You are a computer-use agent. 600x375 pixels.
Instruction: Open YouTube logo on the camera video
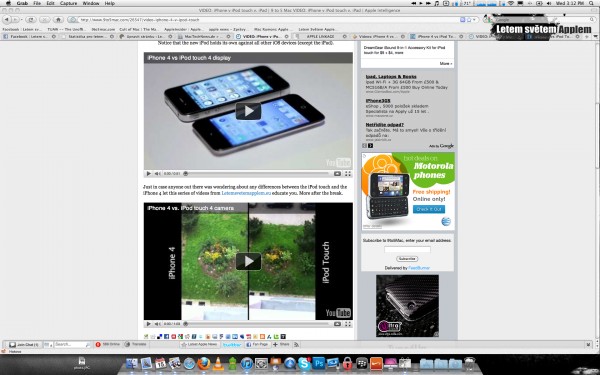pyautogui.click(x=338, y=313)
